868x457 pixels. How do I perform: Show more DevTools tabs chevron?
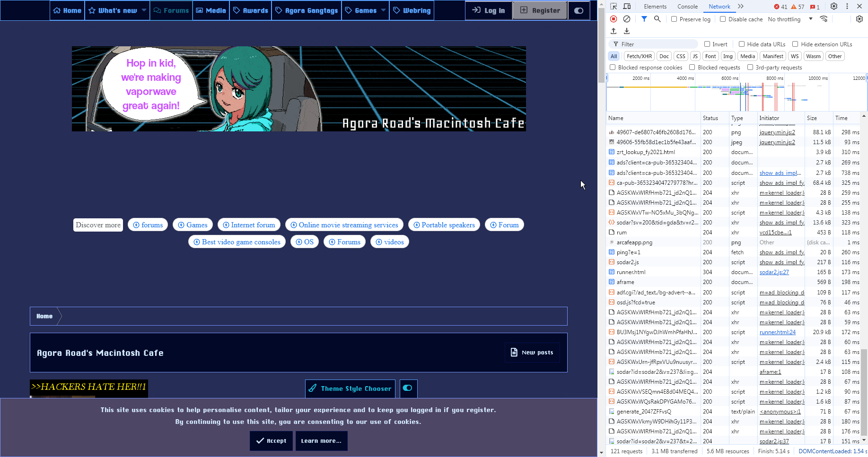[741, 7]
